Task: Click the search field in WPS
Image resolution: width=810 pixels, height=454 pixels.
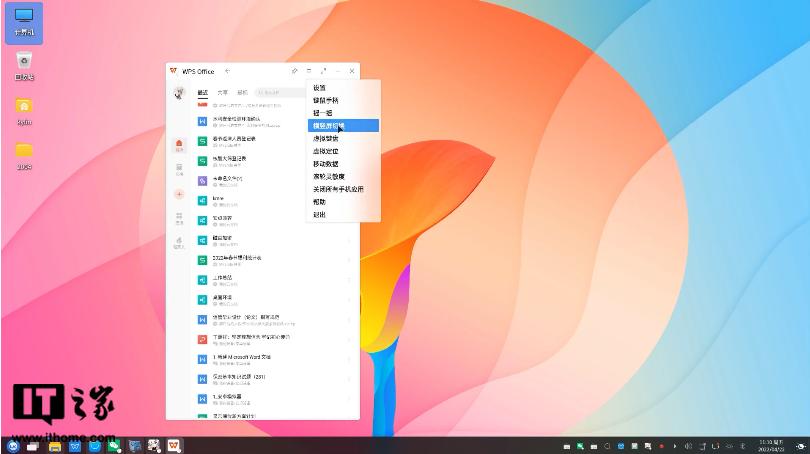Action: pyautogui.click(x=280, y=92)
